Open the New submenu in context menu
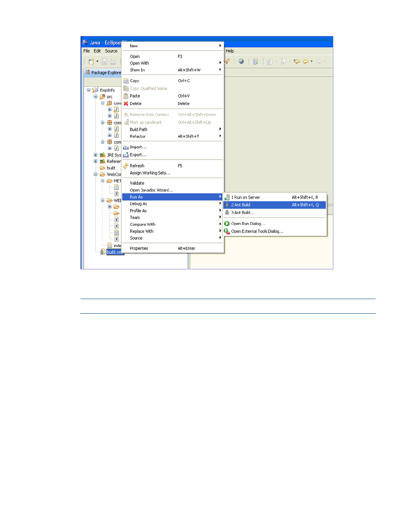The width and height of the screenshot is (400, 532). tap(173, 46)
